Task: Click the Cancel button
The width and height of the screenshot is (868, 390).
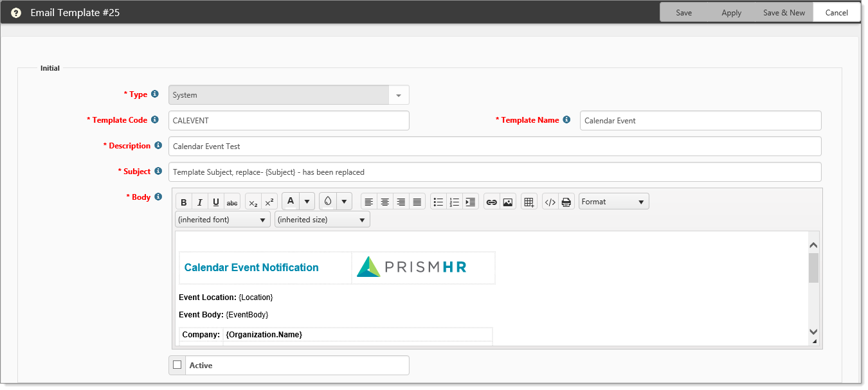Action: click(x=836, y=12)
